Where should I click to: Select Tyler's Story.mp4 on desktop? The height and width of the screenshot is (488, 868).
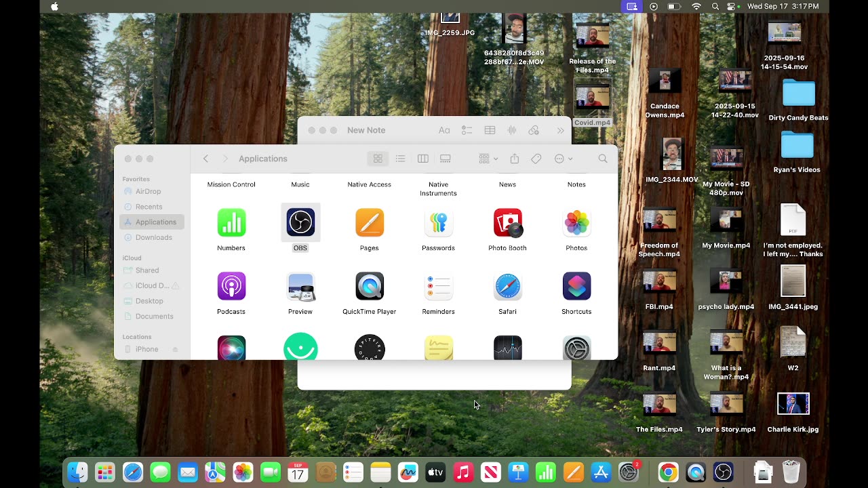[x=726, y=404]
